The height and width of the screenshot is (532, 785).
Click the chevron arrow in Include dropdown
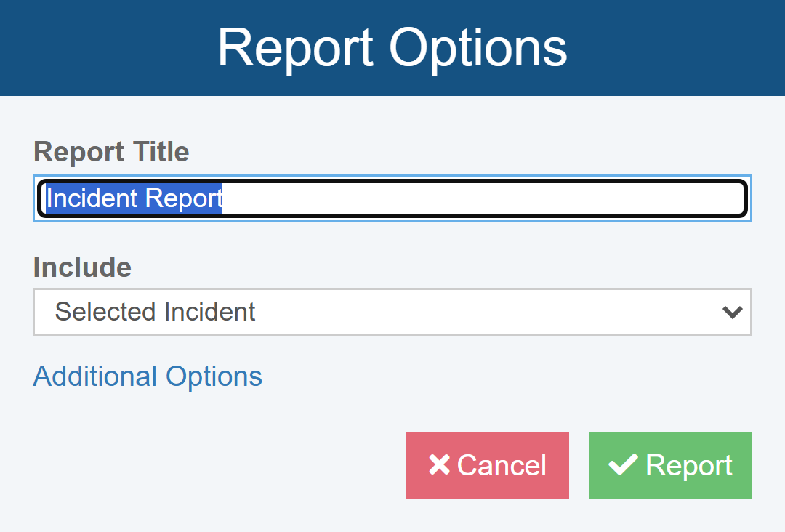pyautogui.click(x=732, y=312)
